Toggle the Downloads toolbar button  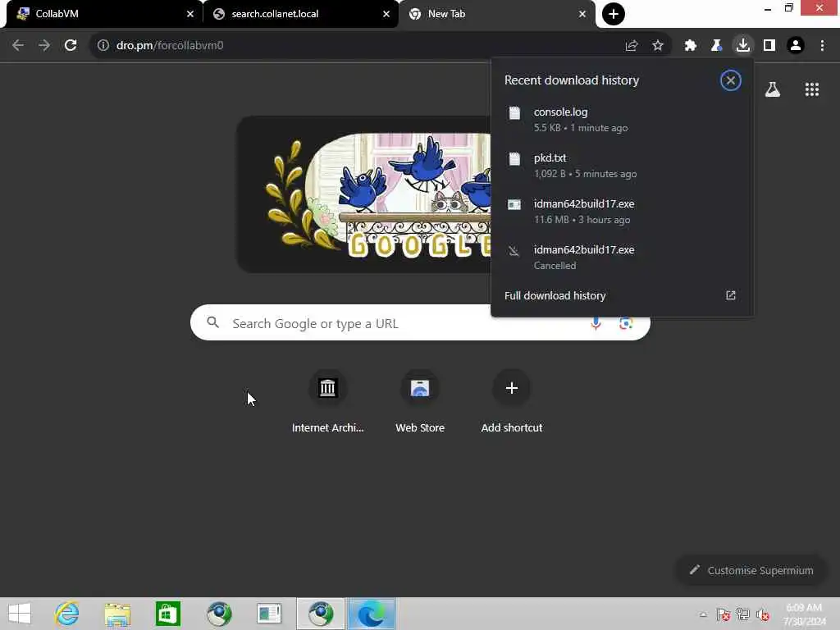pos(743,46)
